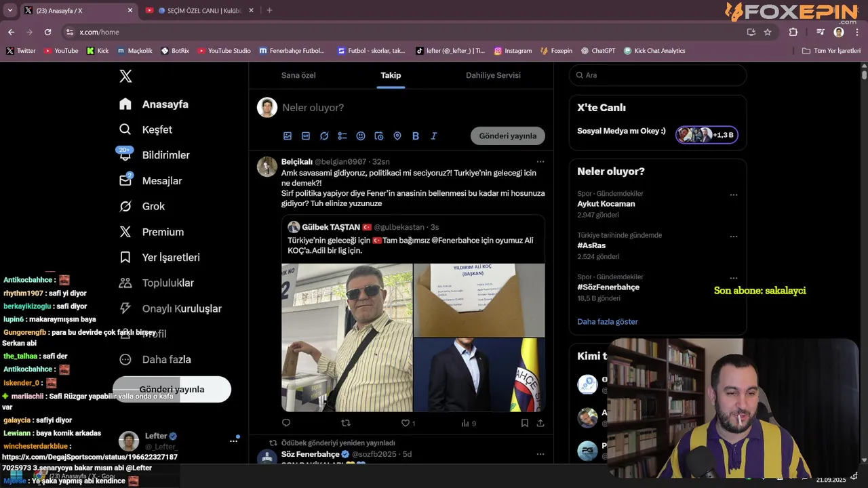Open Lefter account switcher menu
868x488 pixels.
click(x=179, y=441)
